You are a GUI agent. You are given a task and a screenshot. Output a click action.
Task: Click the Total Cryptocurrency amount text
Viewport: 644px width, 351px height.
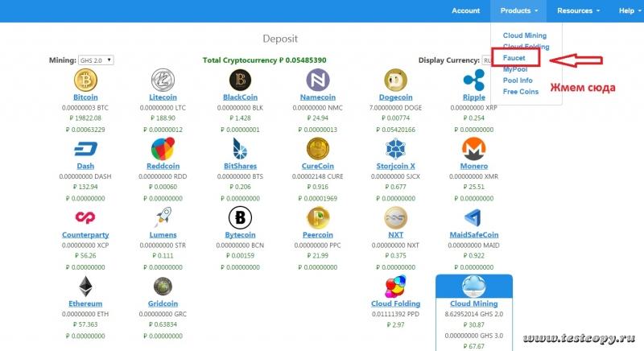[265, 60]
